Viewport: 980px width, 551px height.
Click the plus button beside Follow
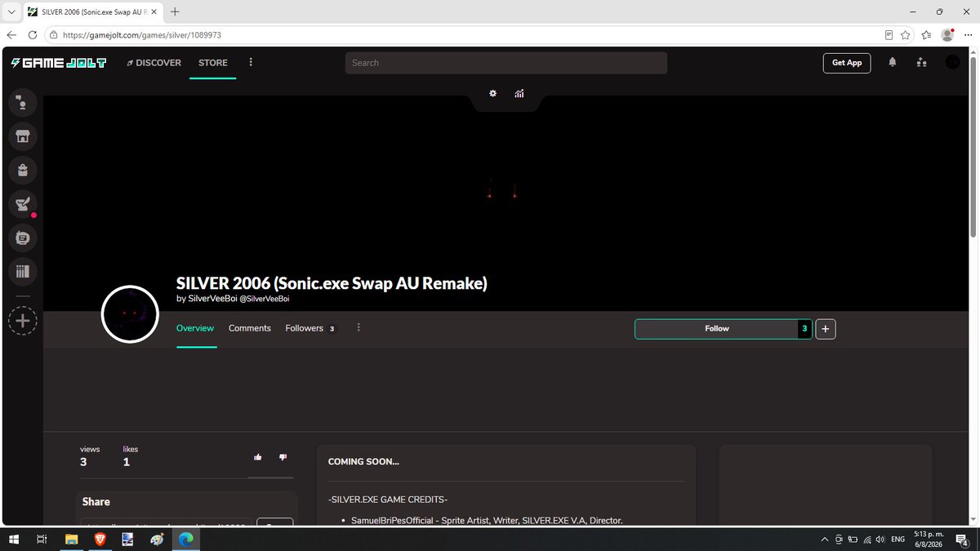coord(825,328)
